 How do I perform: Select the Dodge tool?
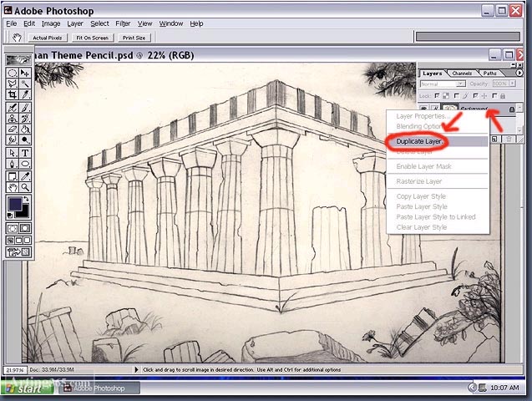pyautogui.click(x=25, y=140)
